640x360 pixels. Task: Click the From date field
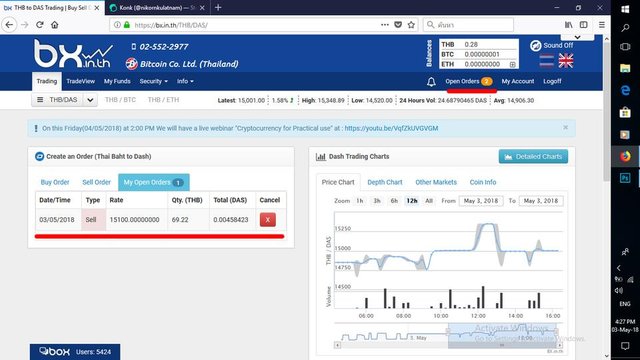point(481,201)
